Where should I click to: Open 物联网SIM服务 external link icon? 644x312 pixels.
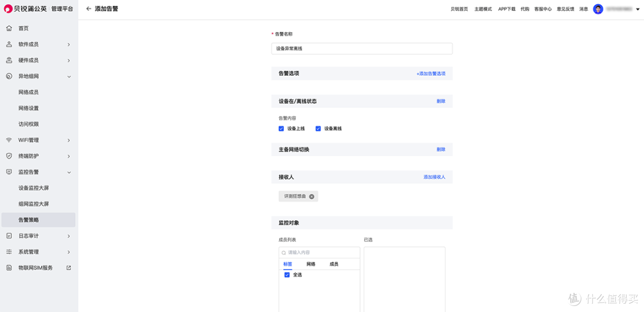69,268
